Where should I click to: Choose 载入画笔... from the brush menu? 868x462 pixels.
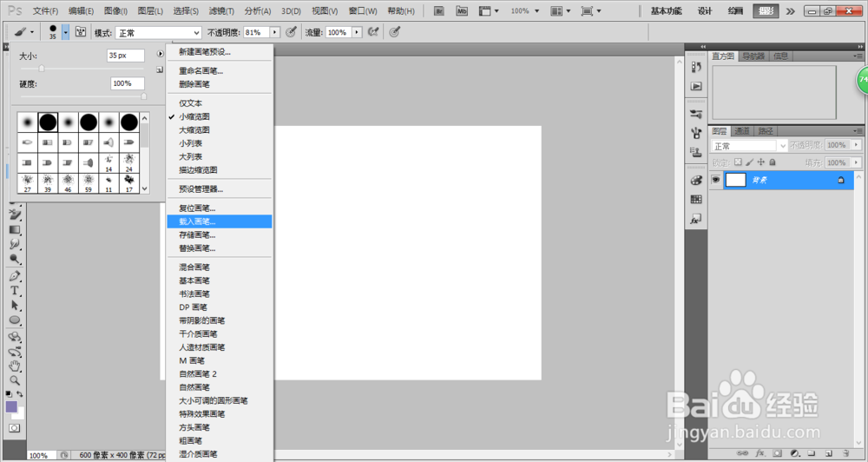coord(220,221)
